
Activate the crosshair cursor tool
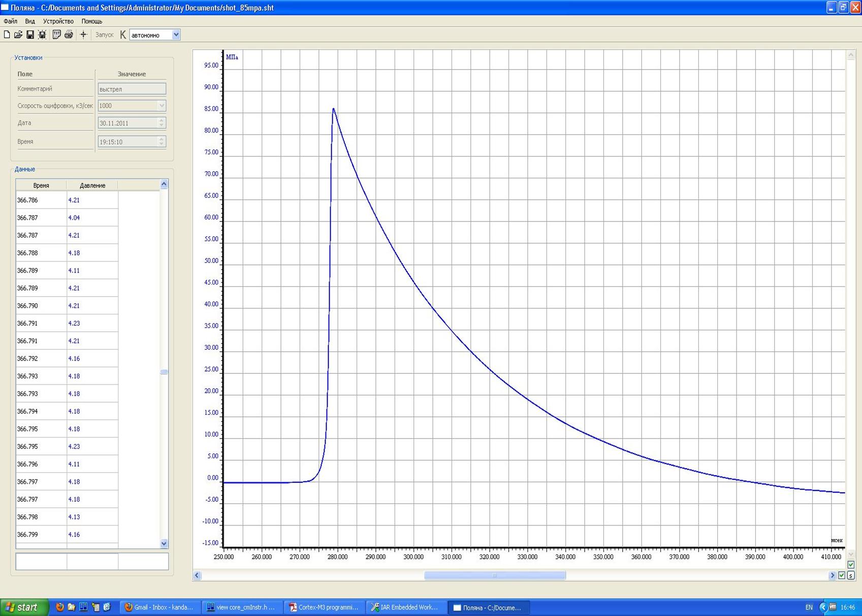coord(83,35)
